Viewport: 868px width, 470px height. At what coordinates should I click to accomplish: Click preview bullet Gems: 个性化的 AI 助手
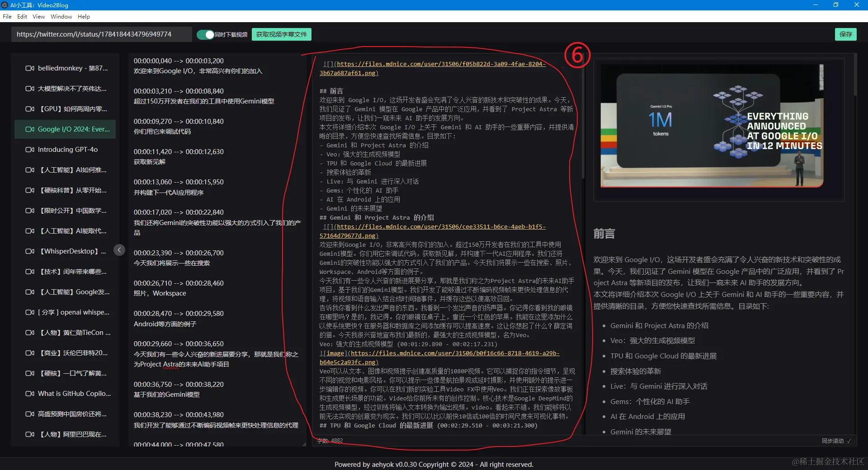tap(650, 401)
